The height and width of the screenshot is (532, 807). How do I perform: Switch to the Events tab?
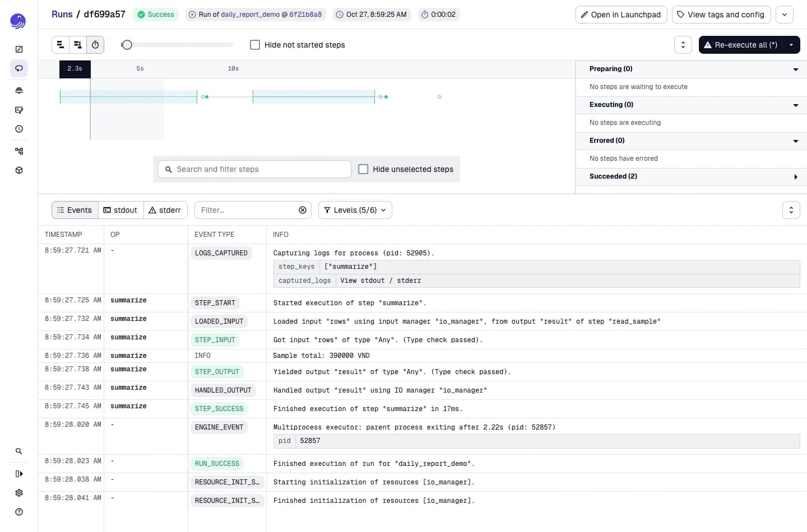75,210
